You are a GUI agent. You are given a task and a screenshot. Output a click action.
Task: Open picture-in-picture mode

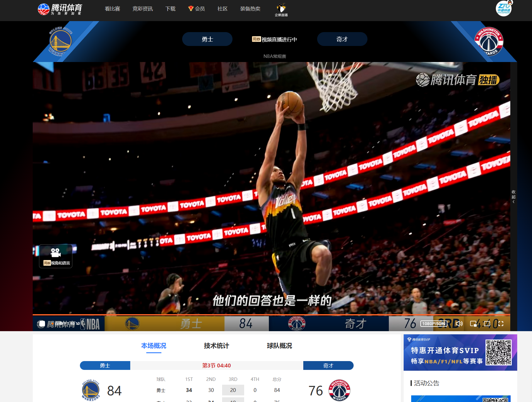(x=473, y=324)
